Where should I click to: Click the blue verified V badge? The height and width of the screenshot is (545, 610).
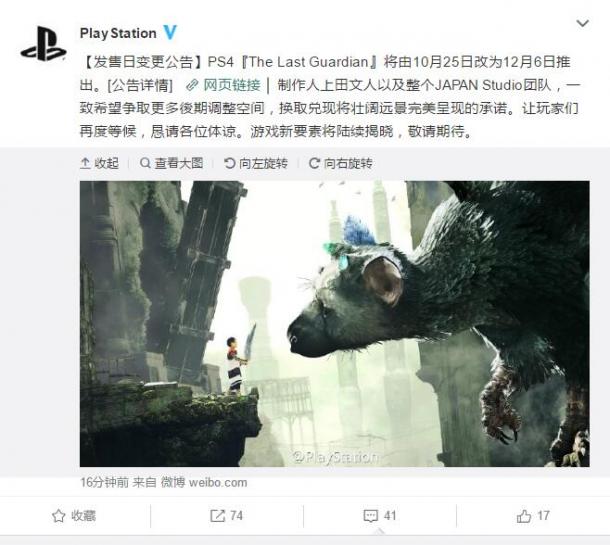(170, 33)
